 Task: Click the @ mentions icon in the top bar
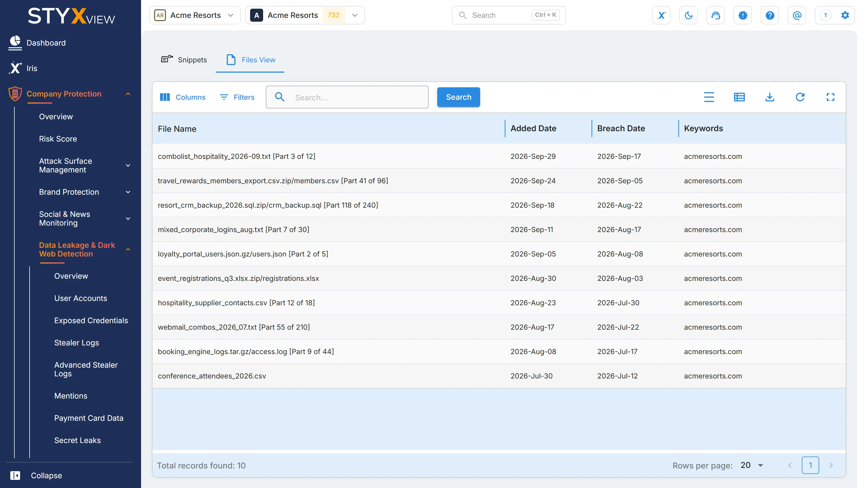tap(797, 15)
